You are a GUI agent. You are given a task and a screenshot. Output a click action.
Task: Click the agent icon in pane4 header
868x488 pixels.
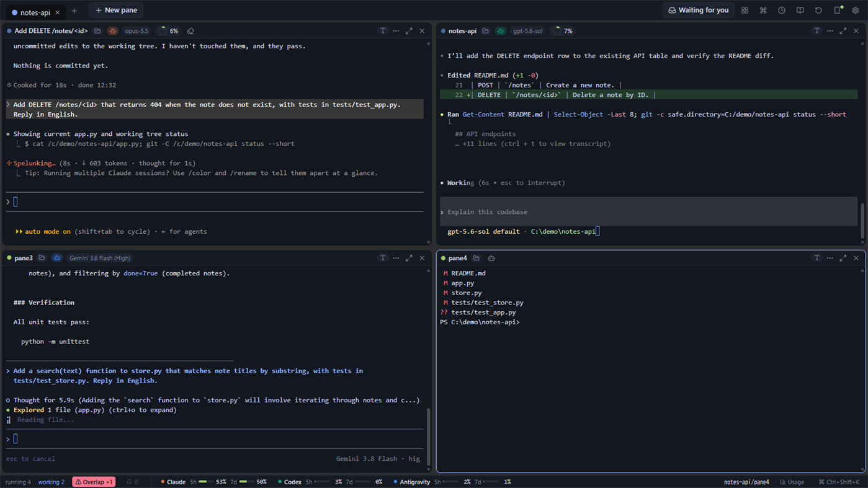pyautogui.click(x=491, y=258)
